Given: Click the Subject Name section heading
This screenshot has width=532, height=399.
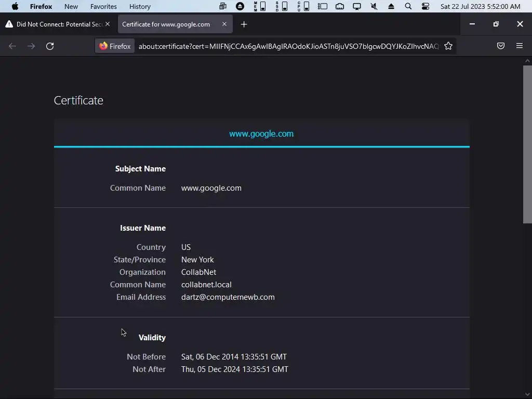Looking at the screenshot, I should point(140,169).
